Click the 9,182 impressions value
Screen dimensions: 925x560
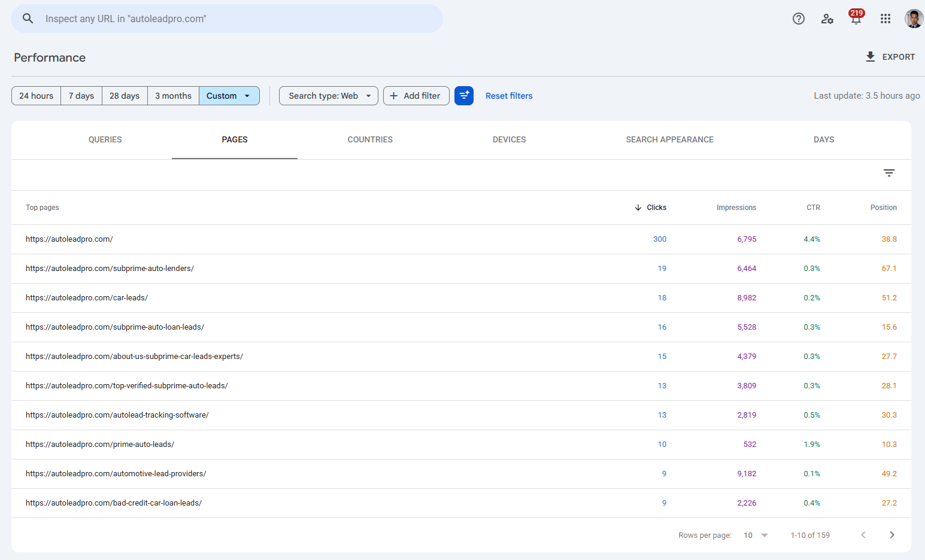(x=747, y=474)
